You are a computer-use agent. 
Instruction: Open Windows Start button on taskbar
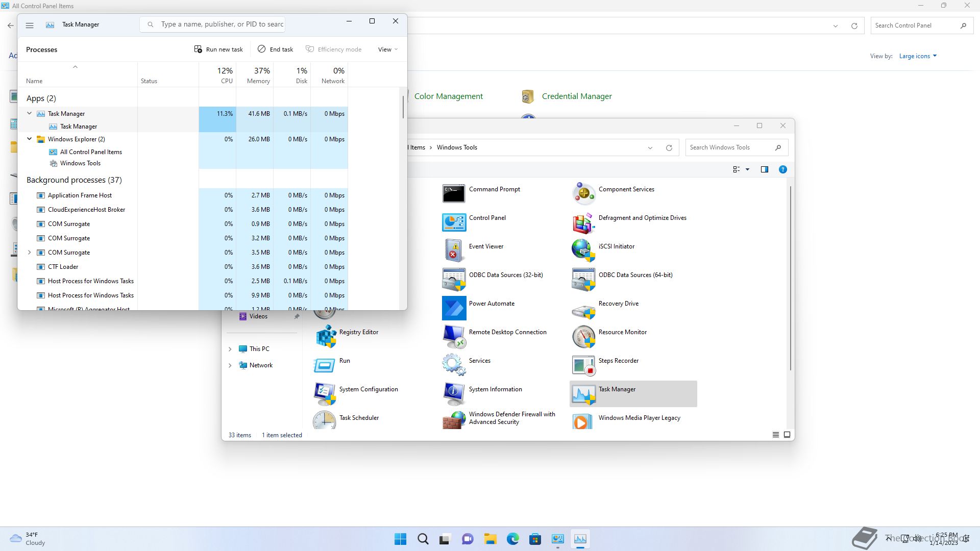pos(401,539)
